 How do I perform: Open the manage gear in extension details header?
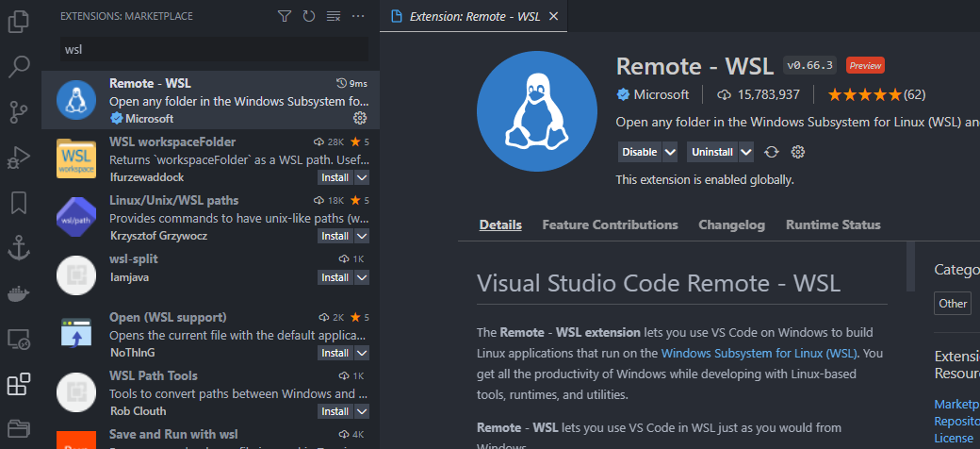tap(798, 152)
